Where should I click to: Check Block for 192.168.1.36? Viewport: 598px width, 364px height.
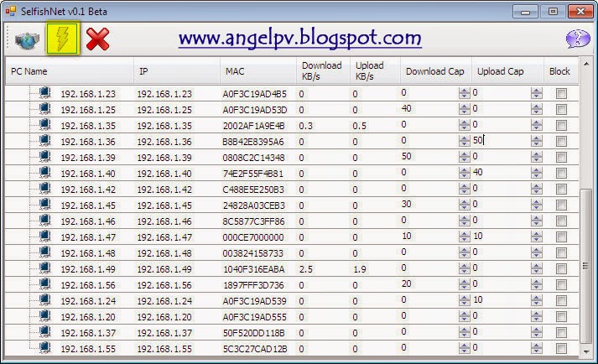(x=561, y=142)
